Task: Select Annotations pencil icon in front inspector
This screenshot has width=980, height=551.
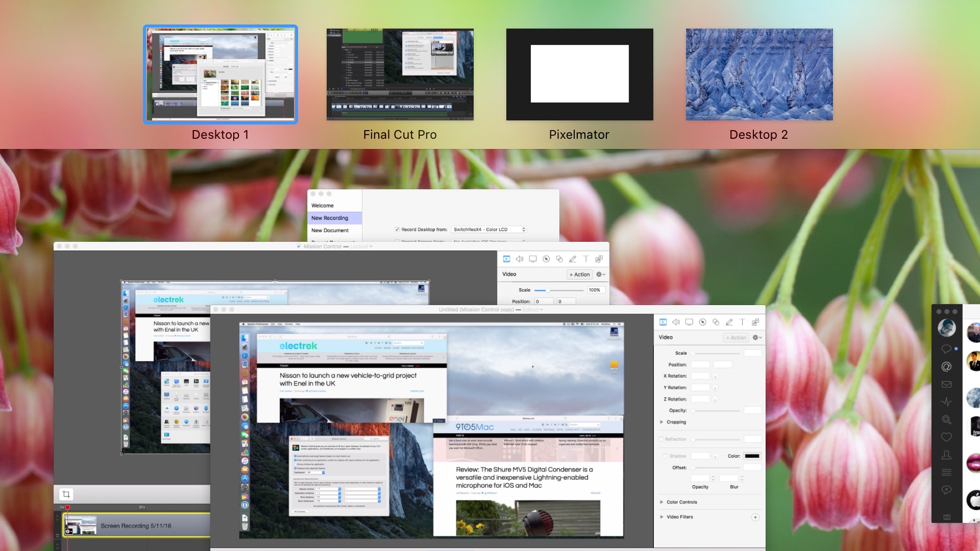Action: click(729, 322)
